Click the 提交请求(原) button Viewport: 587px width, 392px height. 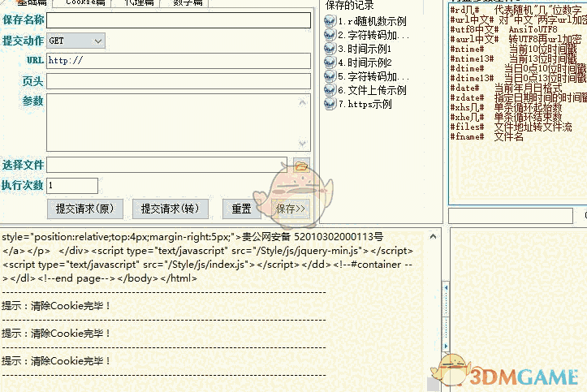[x=85, y=209]
